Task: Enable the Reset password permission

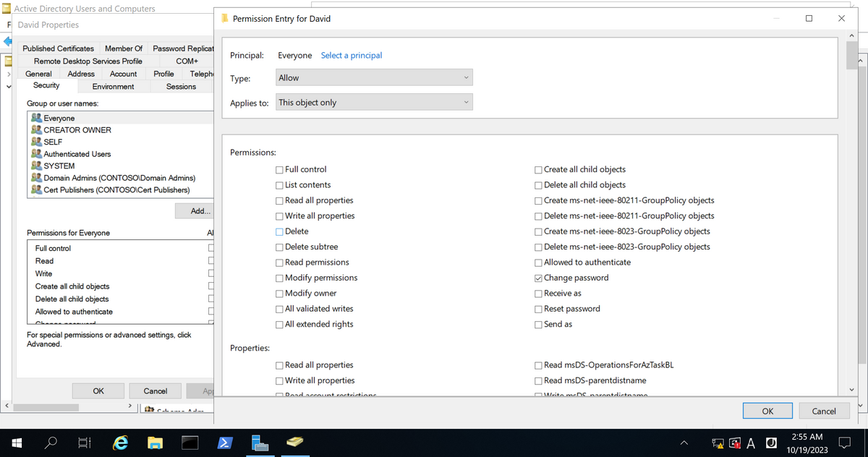Action: [x=538, y=309]
